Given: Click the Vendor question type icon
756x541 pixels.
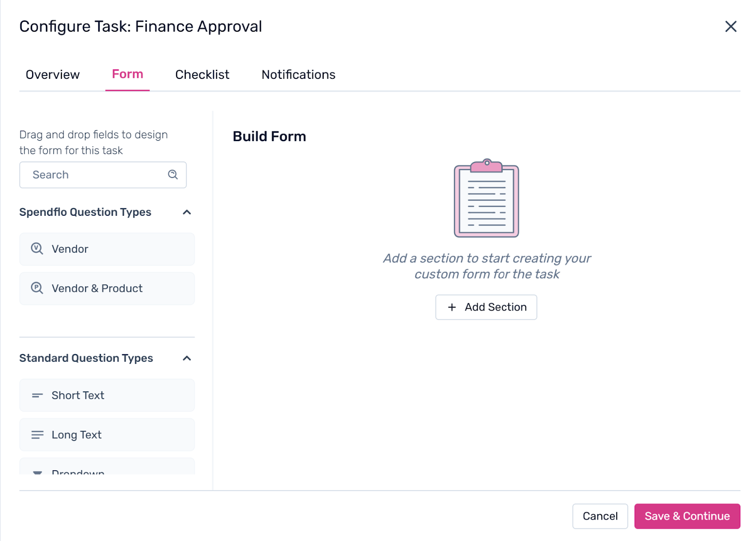Looking at the screenshot, I should point(37,249).
